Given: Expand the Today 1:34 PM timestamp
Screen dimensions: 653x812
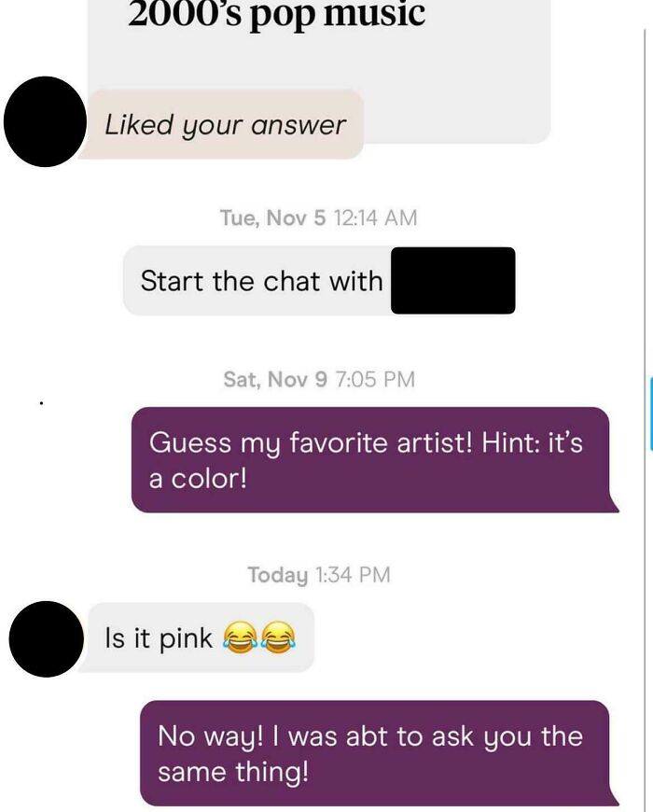Looking at the screenshot, I should (x=319, y=574).
